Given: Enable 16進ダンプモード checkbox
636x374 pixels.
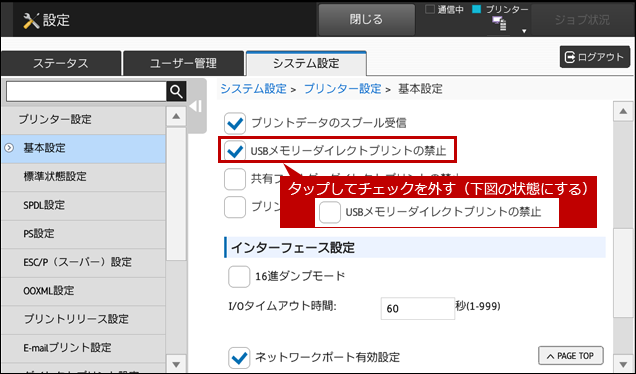Looking at the screenshot, I should 239,277.
